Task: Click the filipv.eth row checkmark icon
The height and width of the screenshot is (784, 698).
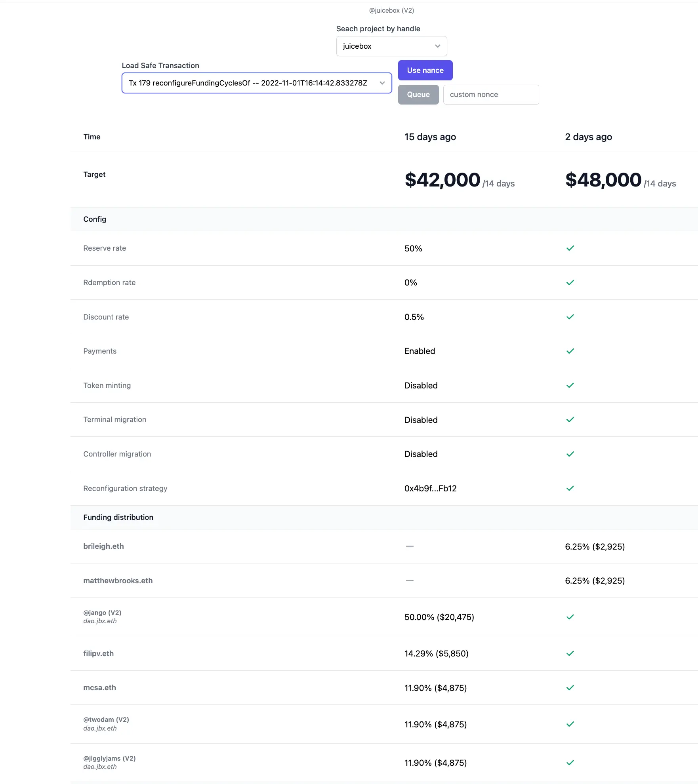Action: 570,653
